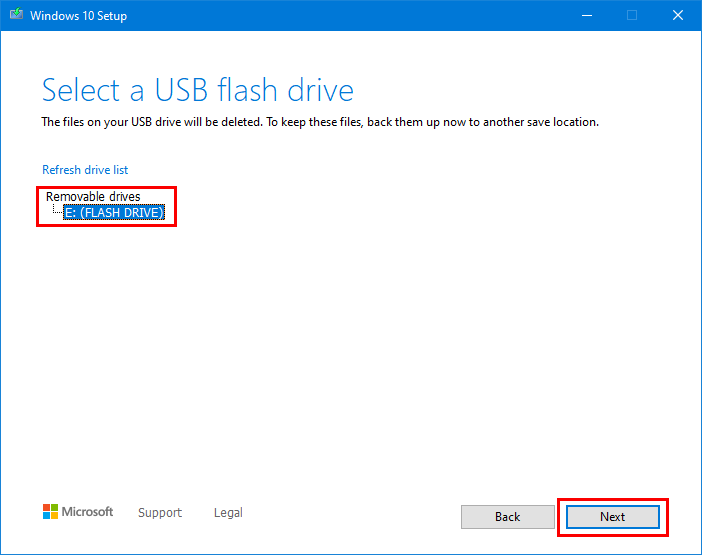
Task: Click the greyed-out maximize window icon
Action: pyautogui.click(x=632, y=16)
